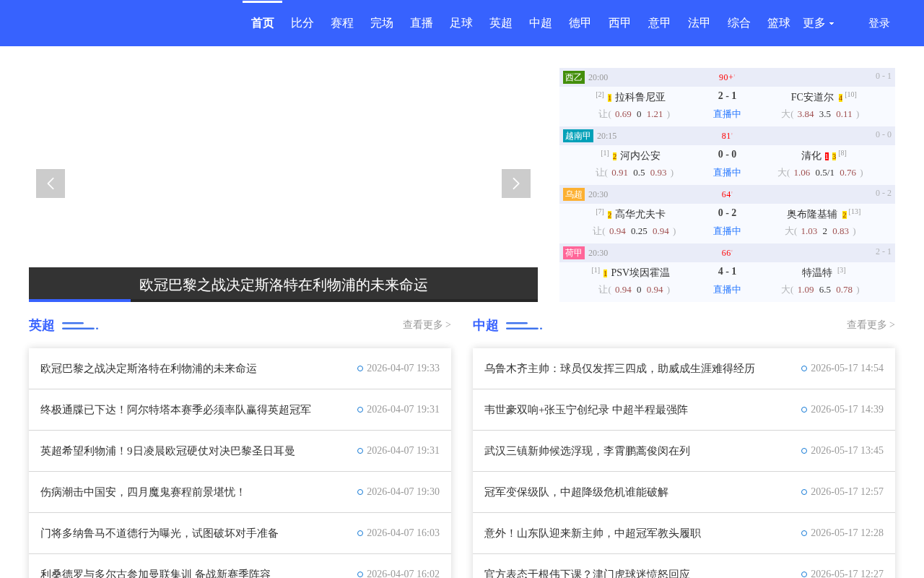
Task: Click team name 特温特
Action: pos(817,273)
